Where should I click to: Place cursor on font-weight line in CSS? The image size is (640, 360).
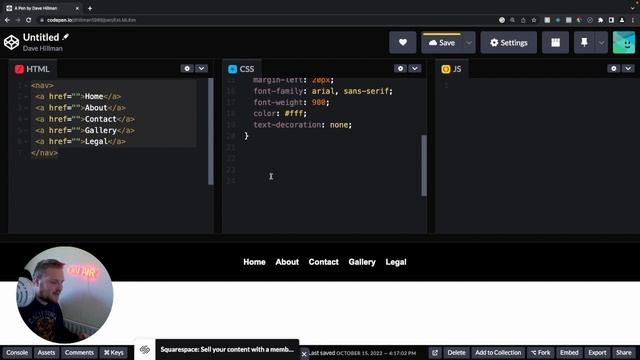(x=291, y=102)
